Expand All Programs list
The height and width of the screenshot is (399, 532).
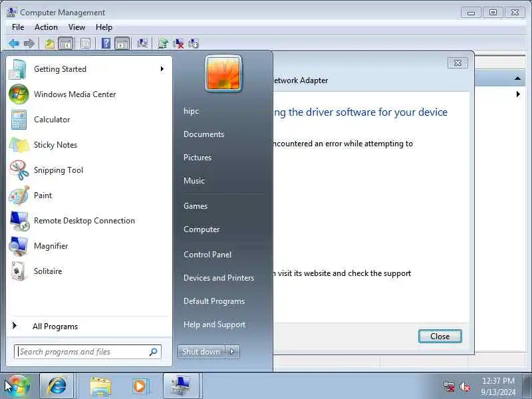pyautogui.click(x=55, y=327)
